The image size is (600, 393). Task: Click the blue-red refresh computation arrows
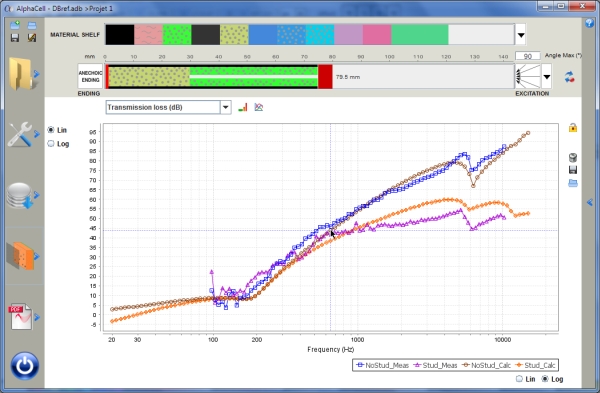[569, 77]
